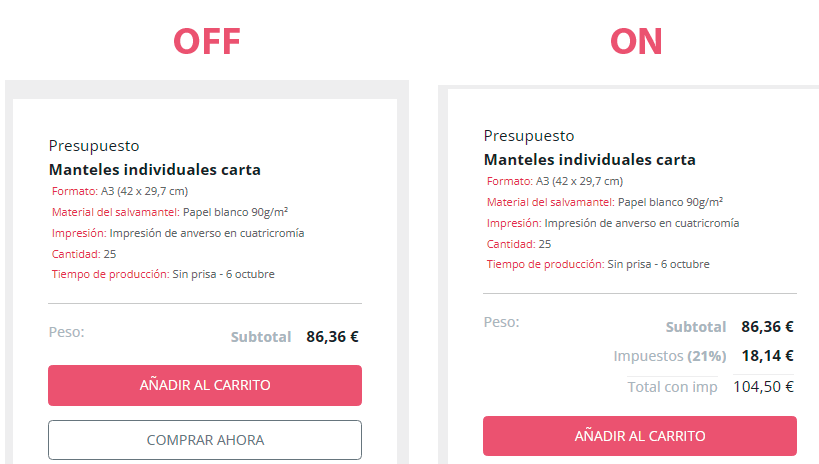The image size is (819, 464).
Task: Click the OFF heading text
Action: (x=206, y=41)
